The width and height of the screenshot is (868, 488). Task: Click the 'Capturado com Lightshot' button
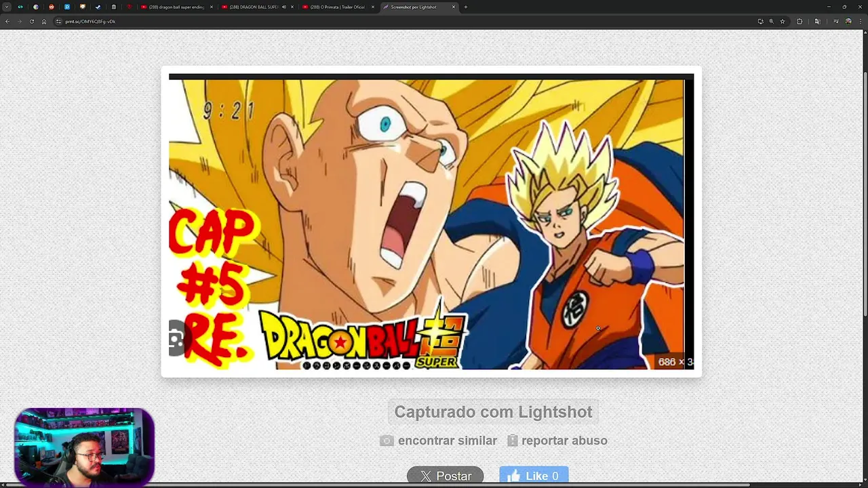(x=493, y=412)
